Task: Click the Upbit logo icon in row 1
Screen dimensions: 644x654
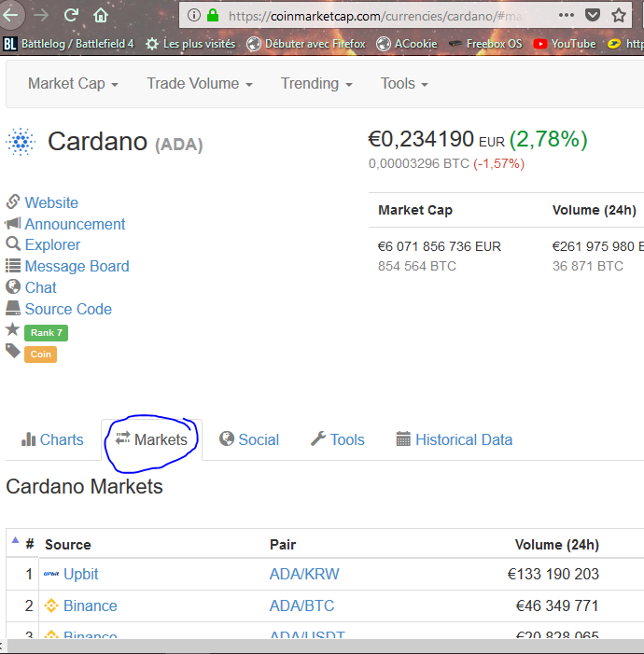Action: point(51,574)
